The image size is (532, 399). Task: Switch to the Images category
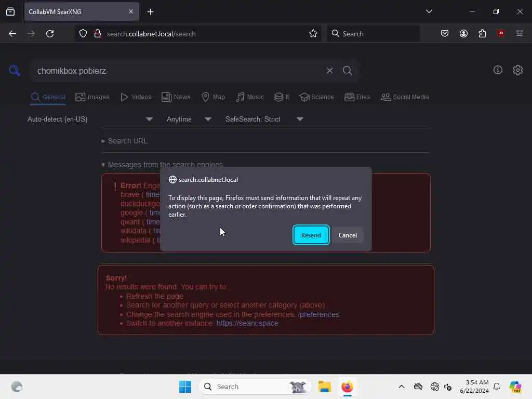(x=92, y=97)
